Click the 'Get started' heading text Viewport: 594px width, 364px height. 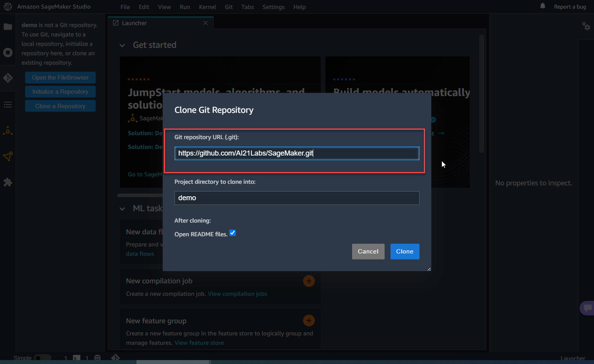154,45
